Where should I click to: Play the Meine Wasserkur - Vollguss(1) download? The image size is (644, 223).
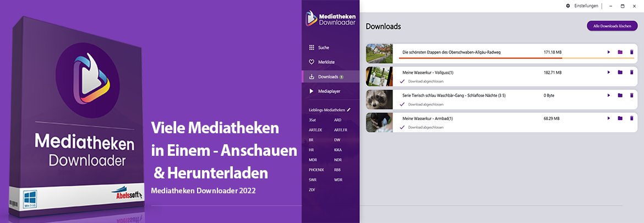(609, 72)
